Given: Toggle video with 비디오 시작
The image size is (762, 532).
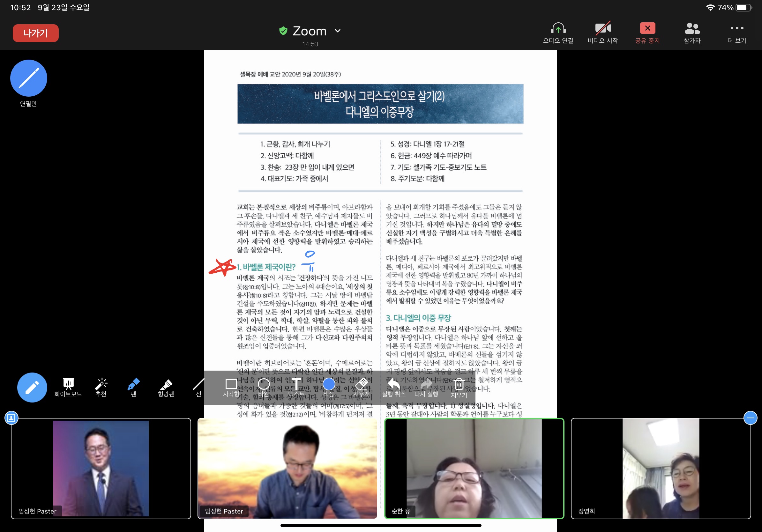Looking at the screenshot, I should [603, 33].
